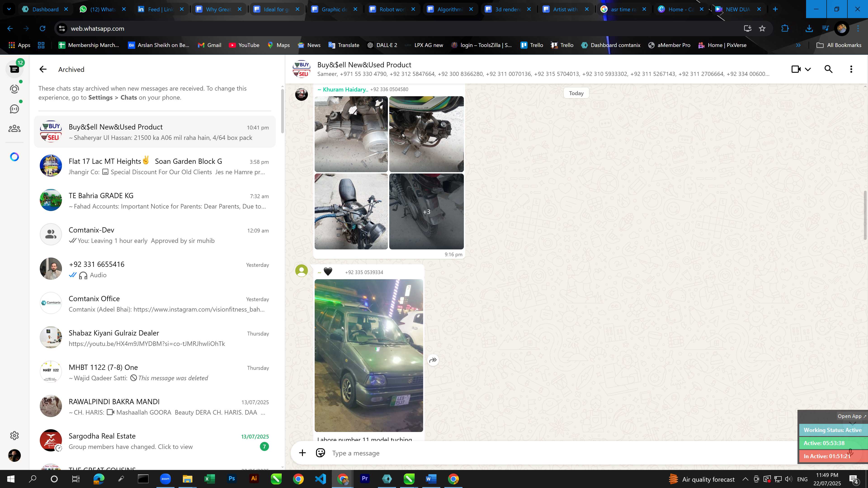
Task: Click Open App on tracker widget
Action: (851, 416)
